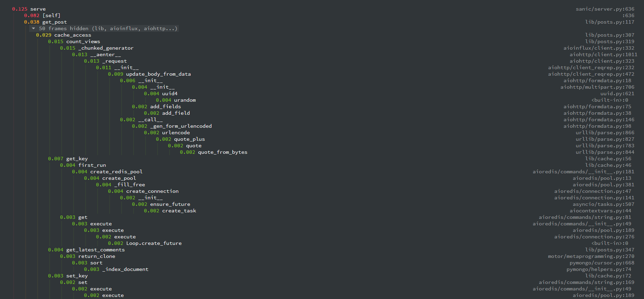
Task: Click the motor/metaprogramming.py:270 source path
Action: (591, 256)
